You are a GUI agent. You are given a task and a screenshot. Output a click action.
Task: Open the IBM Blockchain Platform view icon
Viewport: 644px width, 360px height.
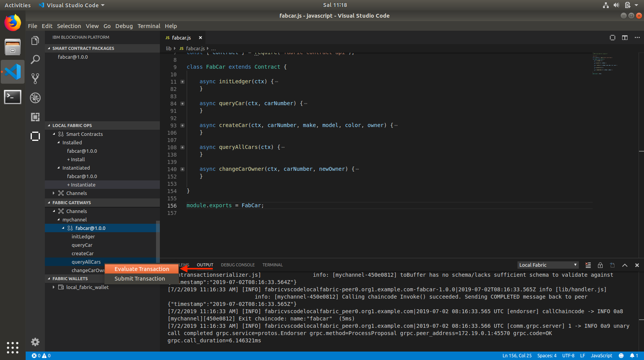[35, 136]
